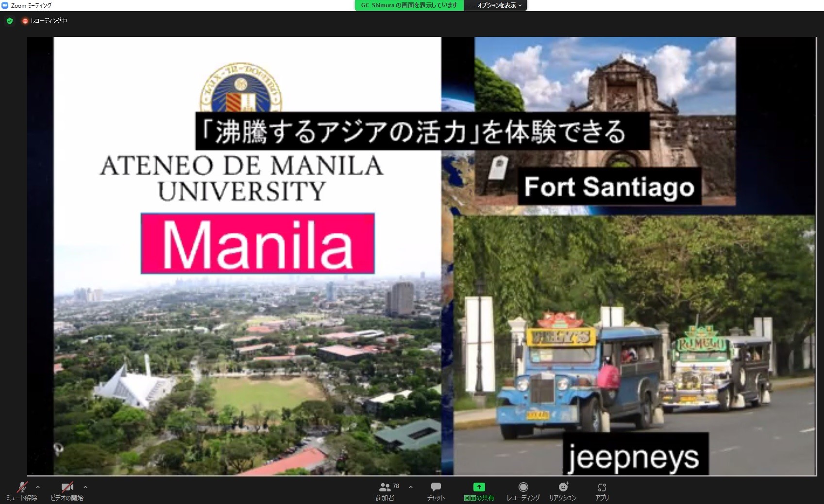Viewport: 824px width, 504px height.
Task: Unmute the microphone (ミュート解除)
Action: tap(22, 490)
